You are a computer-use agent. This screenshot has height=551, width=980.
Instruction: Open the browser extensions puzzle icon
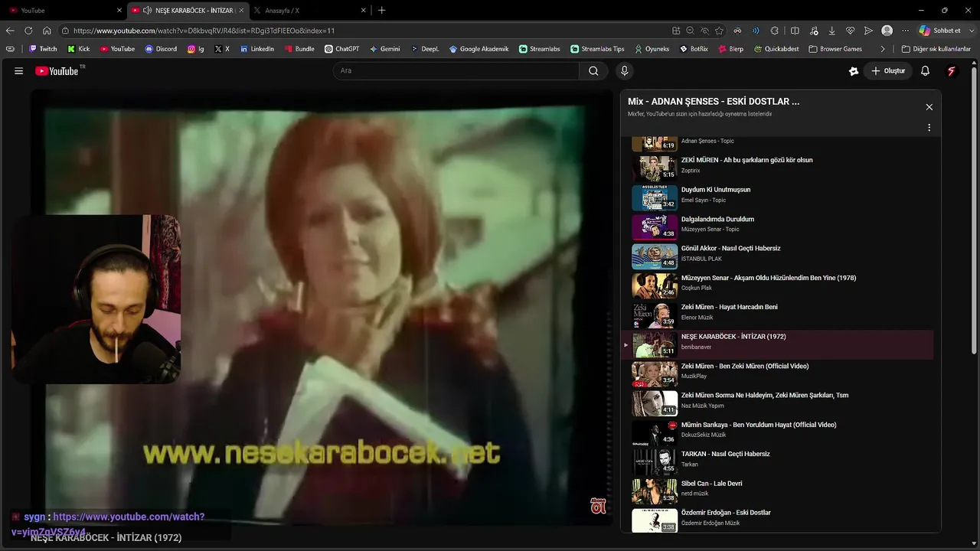coord(775,31)
